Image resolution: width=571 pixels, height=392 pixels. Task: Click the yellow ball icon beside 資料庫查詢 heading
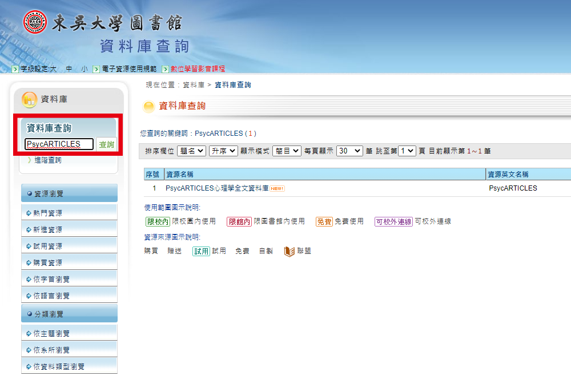point(148,106)
